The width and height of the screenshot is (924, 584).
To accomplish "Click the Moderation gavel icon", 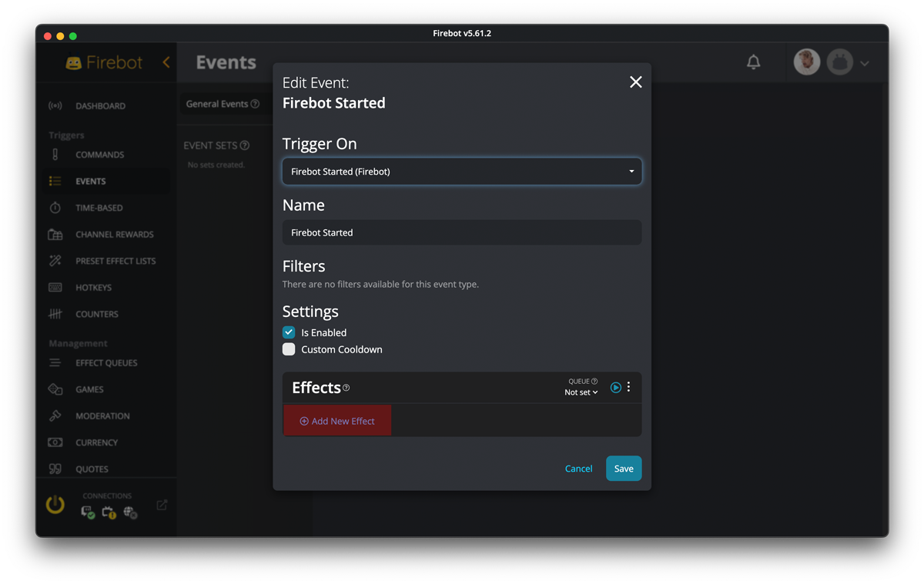I will pyautogui.click(x=55, y=416).
